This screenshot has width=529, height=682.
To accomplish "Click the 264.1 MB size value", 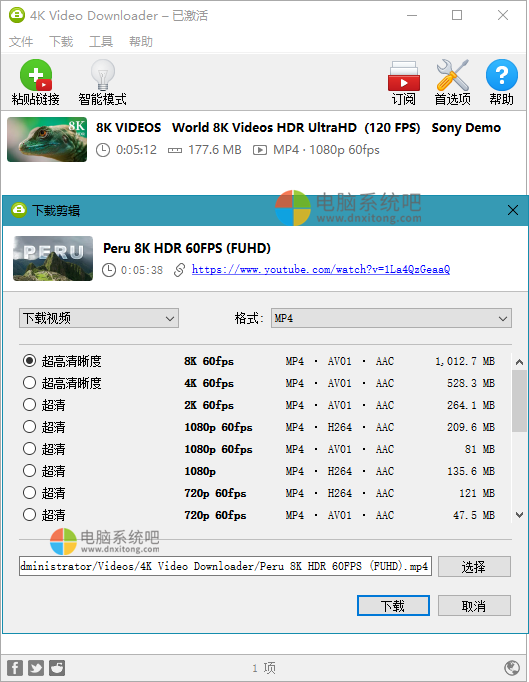I will click(x=471, y=405).
